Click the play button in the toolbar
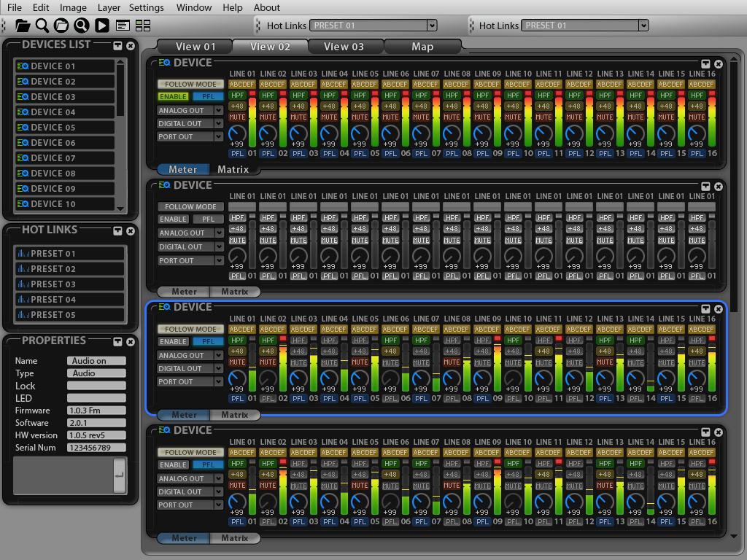 (x=102, y=26)
